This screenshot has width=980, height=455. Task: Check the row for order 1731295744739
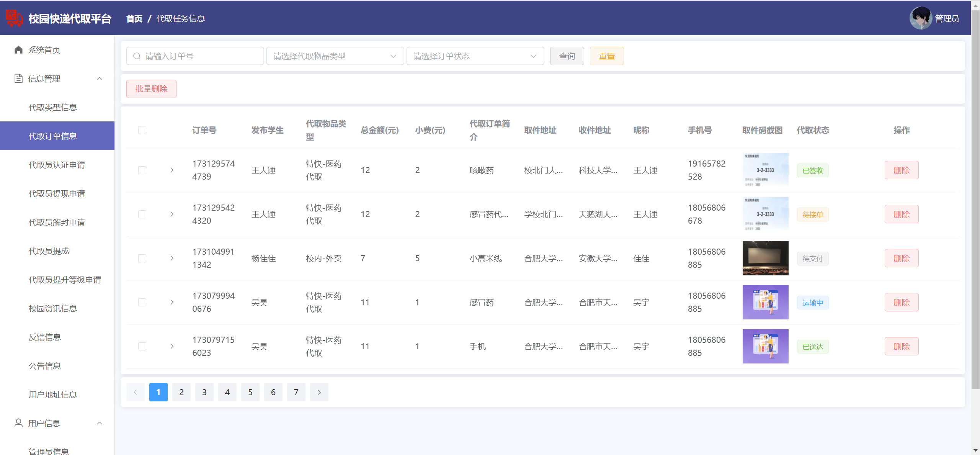(x=142, y=170)
